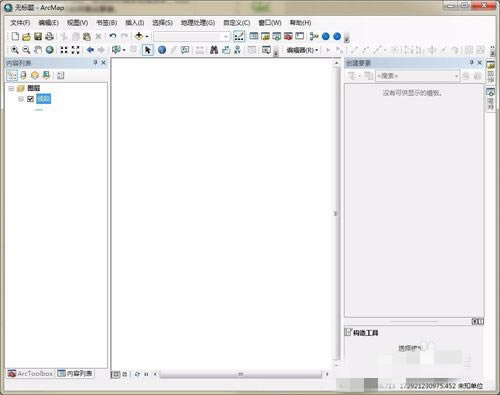Collapse the 图层 data frame node
This screenshot has width=500, height=395.
pyautogui.click(x=11, y=88)
